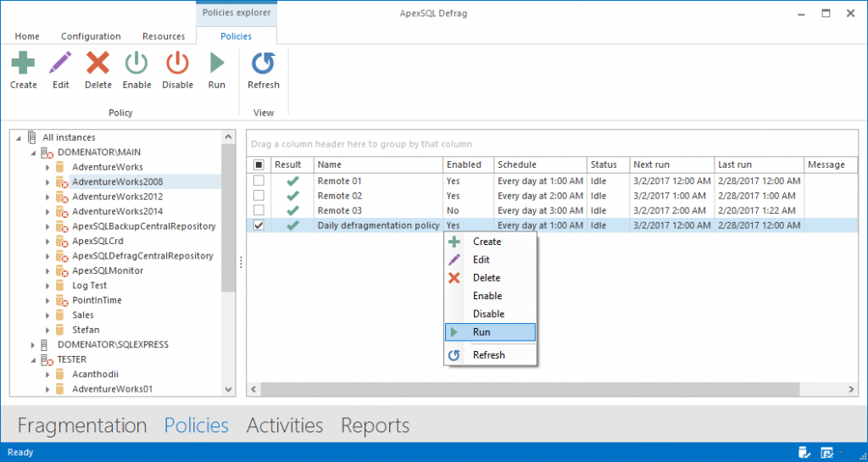The height and width of the screenshot is (462, 868).
Task: Click the Run play icon in ribbon
Action: 217,64
